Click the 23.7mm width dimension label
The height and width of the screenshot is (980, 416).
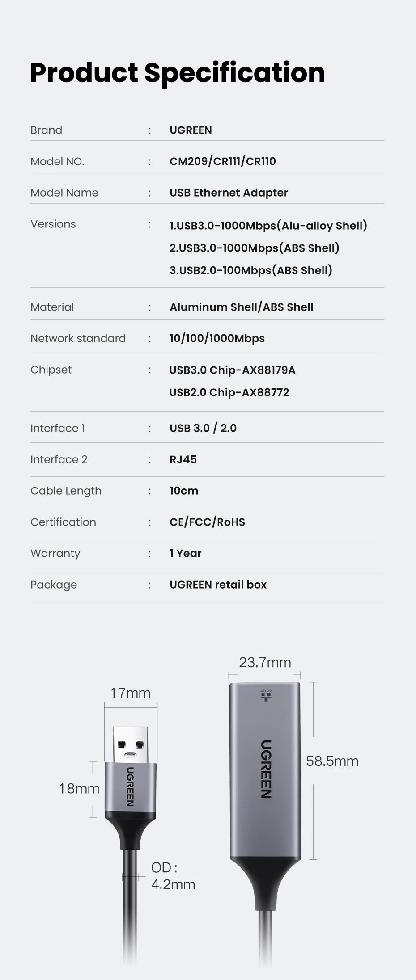(265, 662)
